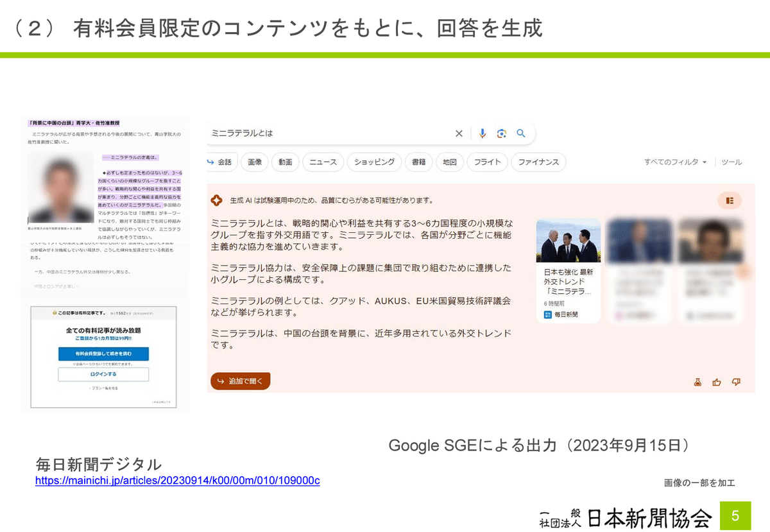Click the 毎日新聞 source logo on the card

548,315
